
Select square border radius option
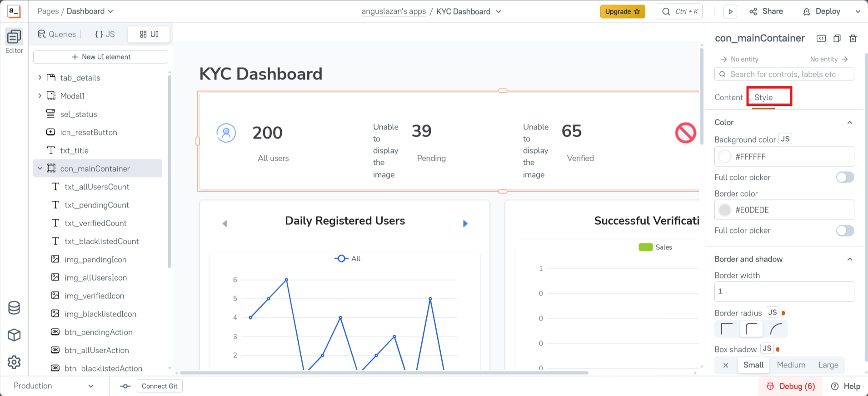[727, 329]
